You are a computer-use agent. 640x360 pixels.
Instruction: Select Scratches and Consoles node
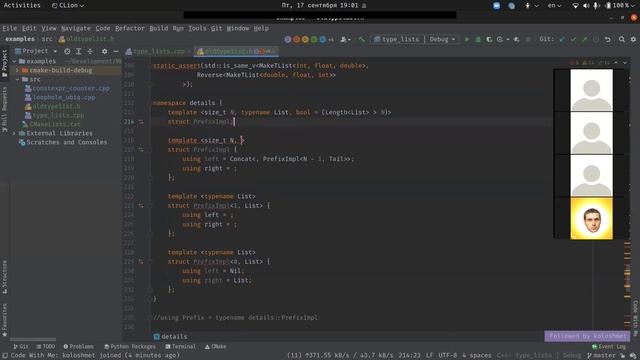point(67,142)
